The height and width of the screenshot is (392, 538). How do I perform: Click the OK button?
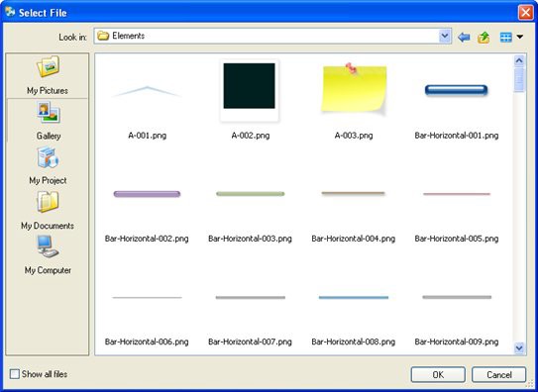point(438,374)
